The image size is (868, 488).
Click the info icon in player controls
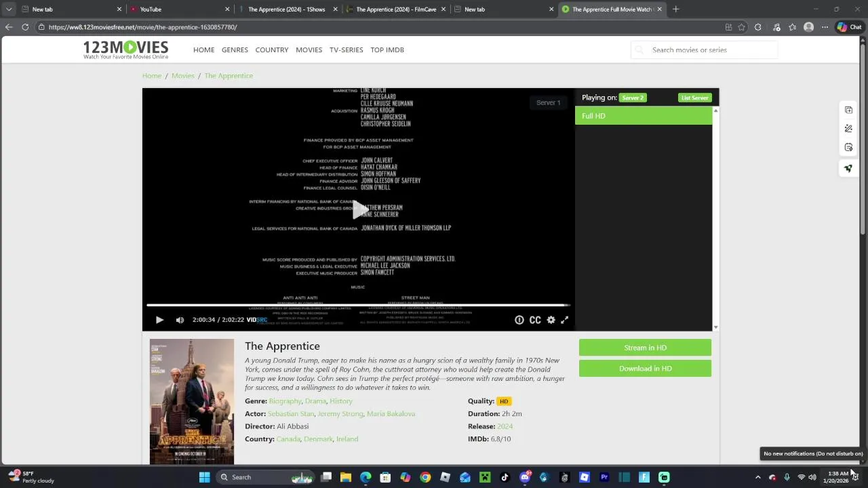tap(519, 320)
